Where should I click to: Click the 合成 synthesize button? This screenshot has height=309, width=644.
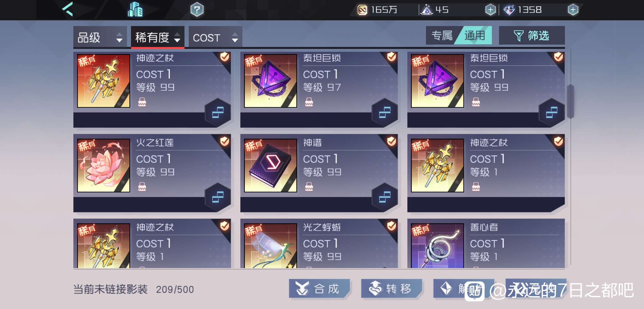pos(319,288)
